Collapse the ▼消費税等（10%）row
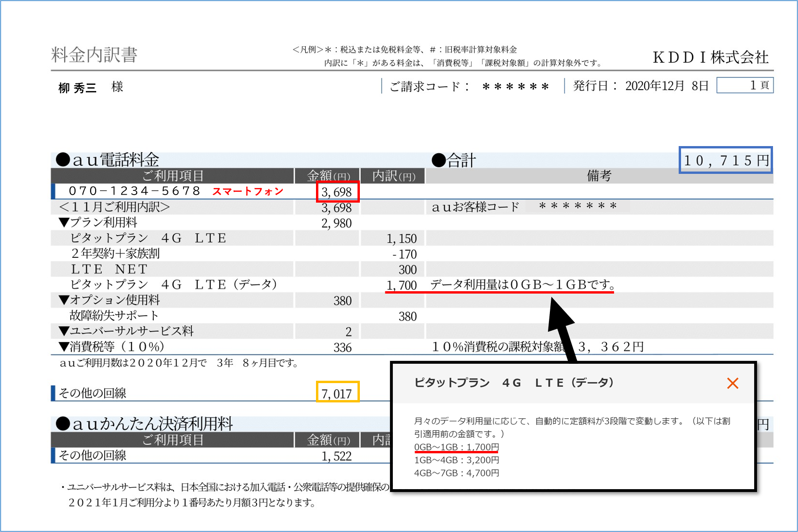 [111, 347]
